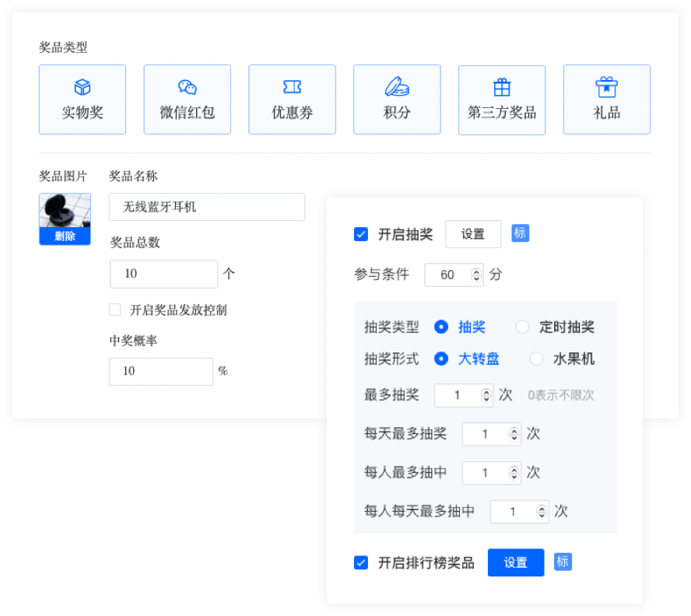This screenshot has height=616, width=691.
Task: Focus the 奖品总数 input field
Action: click(x=164, y=274)
